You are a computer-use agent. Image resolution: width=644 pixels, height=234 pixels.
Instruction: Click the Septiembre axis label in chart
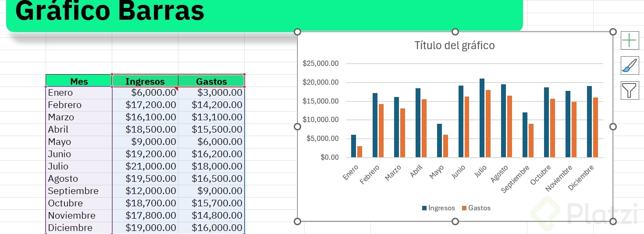click(x=516, y=179)
